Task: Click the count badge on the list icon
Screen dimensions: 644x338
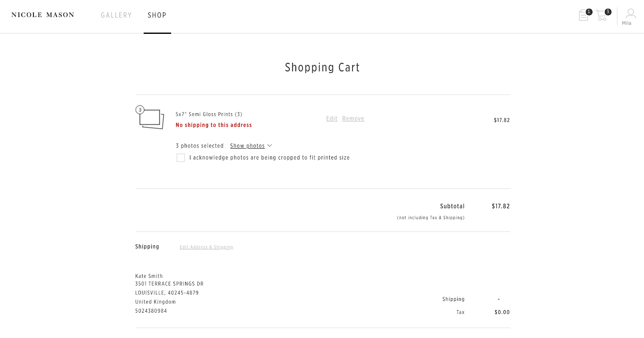Action: click(589, 12)
